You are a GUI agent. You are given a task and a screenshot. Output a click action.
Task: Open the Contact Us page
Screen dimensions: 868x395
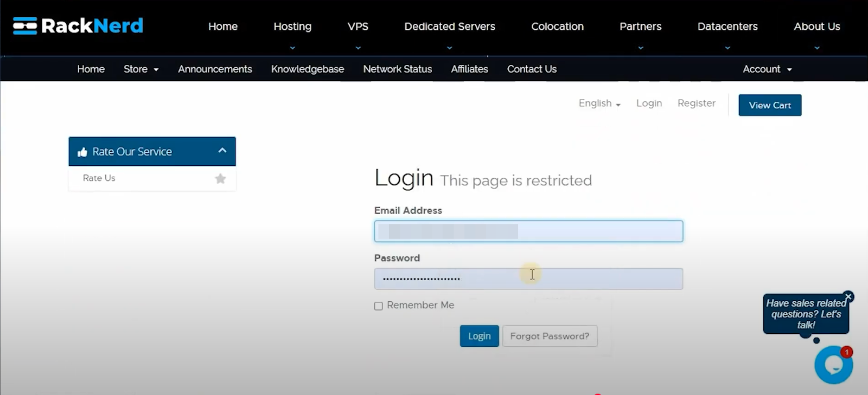[532, 69]
